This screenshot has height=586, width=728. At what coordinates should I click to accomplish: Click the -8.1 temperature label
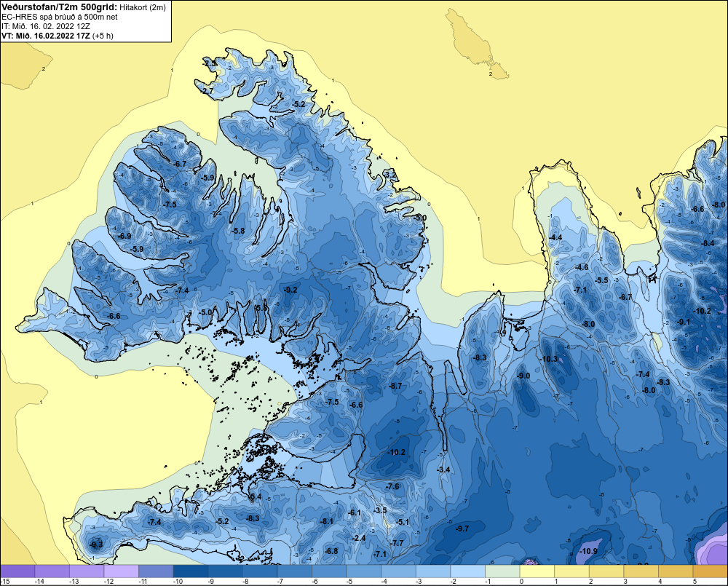[326, 521]
